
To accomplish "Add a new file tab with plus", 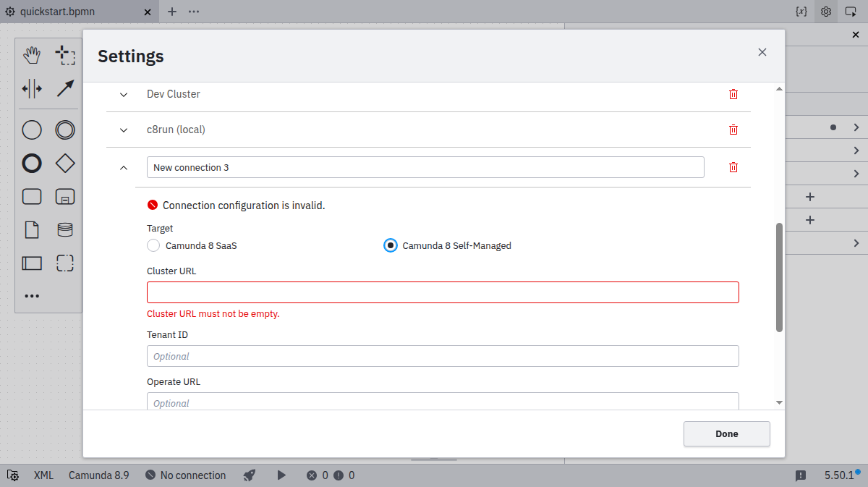I will point(172,12).
